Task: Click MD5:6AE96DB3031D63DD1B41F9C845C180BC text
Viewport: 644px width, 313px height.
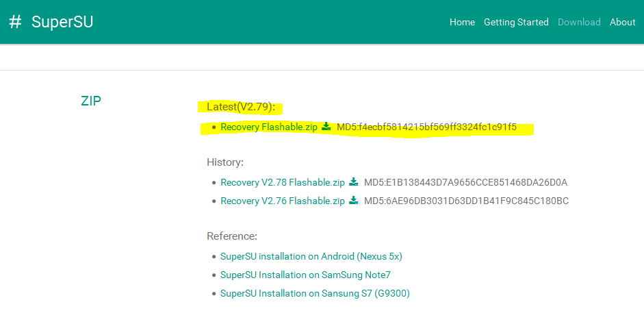Action: (467, 201)
